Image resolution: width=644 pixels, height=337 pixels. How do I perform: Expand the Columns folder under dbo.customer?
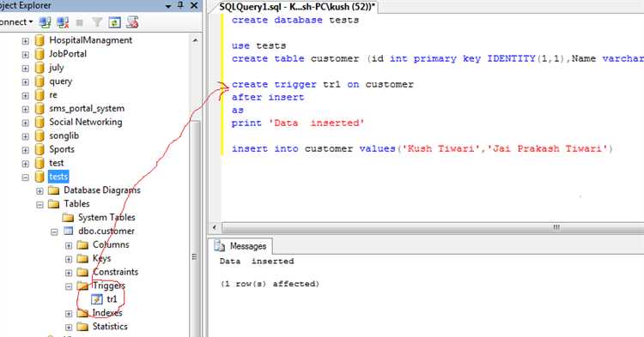click(x=69, y=245)
